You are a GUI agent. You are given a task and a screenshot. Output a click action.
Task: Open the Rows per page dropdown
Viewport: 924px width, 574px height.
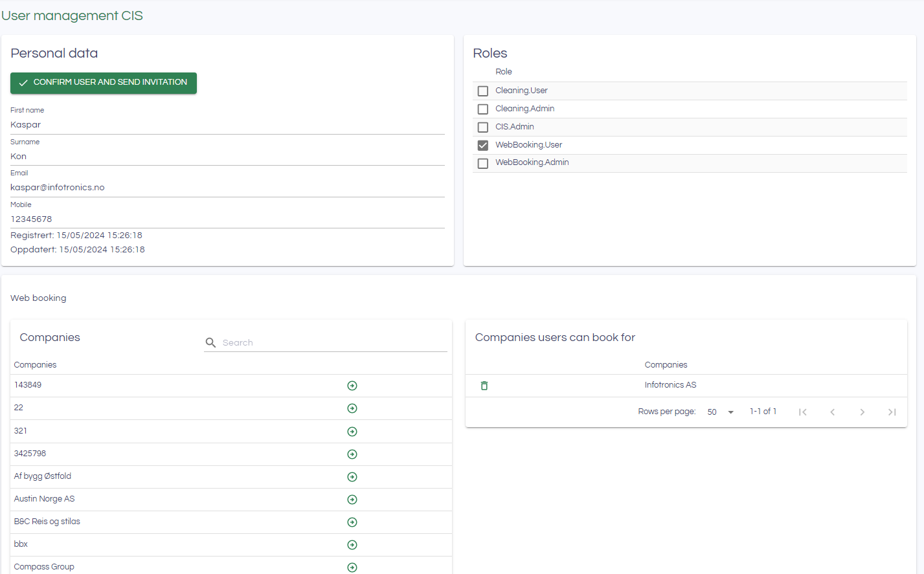coord(721,412)
